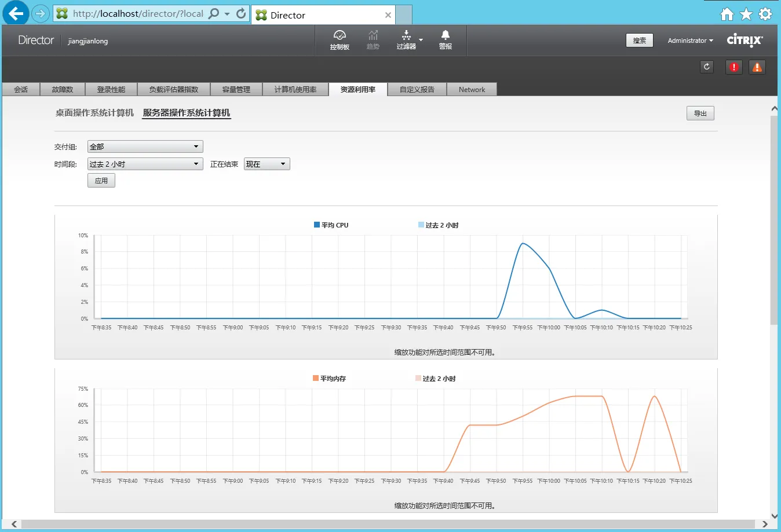The width and height of the screenshot is (781, 532).
Task: Click the browser forward arrow
Action: 40,13
